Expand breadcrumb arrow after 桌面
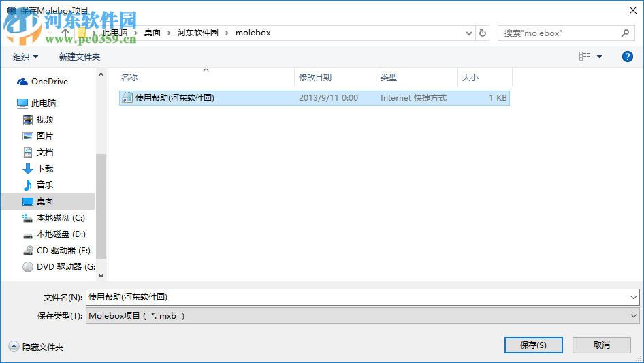The width and height of the screenshot is (644, 363). [168, 33]
